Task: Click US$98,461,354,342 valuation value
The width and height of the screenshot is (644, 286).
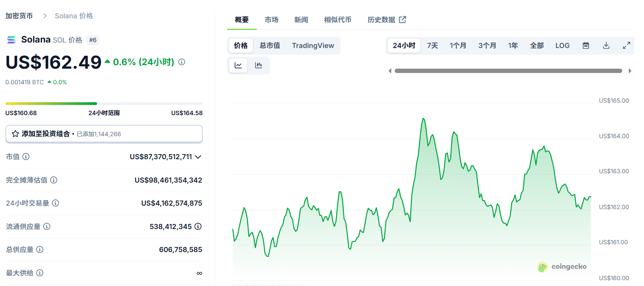Action: coord(169,180)
